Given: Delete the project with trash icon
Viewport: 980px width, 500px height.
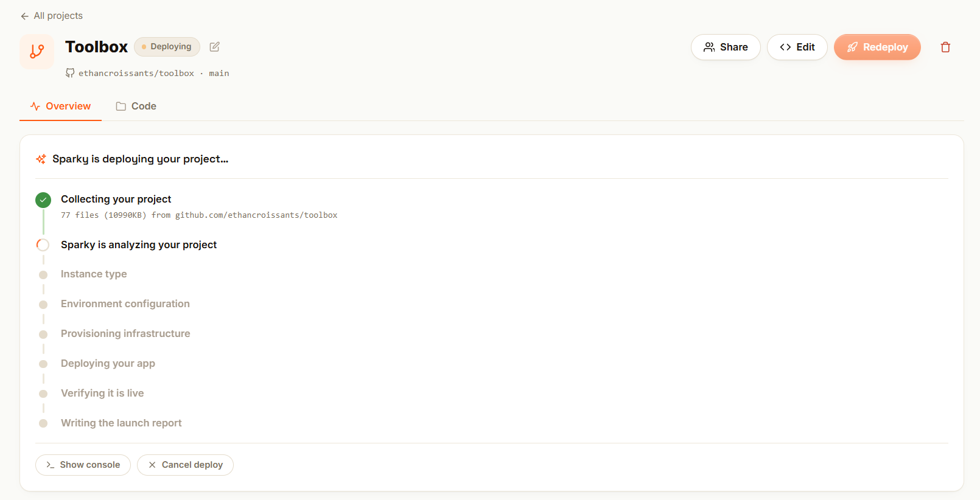Looking at the screenshot, I should click(945, 47).
